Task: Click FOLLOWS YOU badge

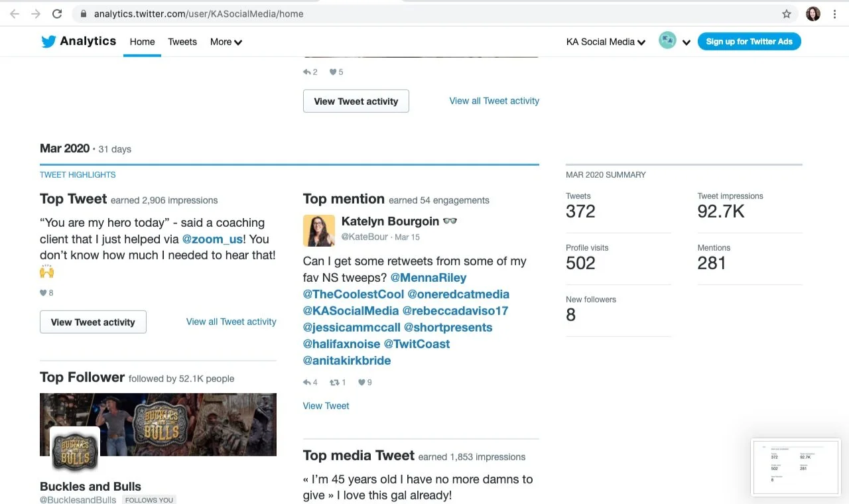Action: pos(149,500)
